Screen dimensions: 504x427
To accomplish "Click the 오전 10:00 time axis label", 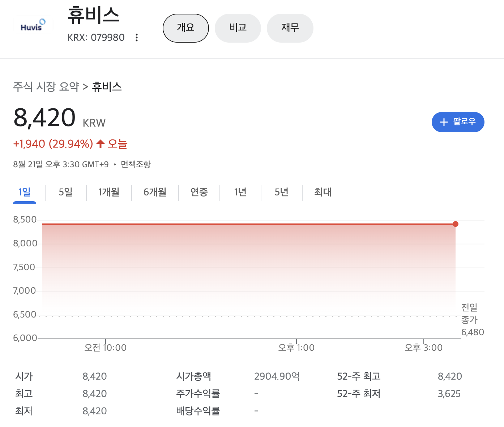I will click(105, 348).
